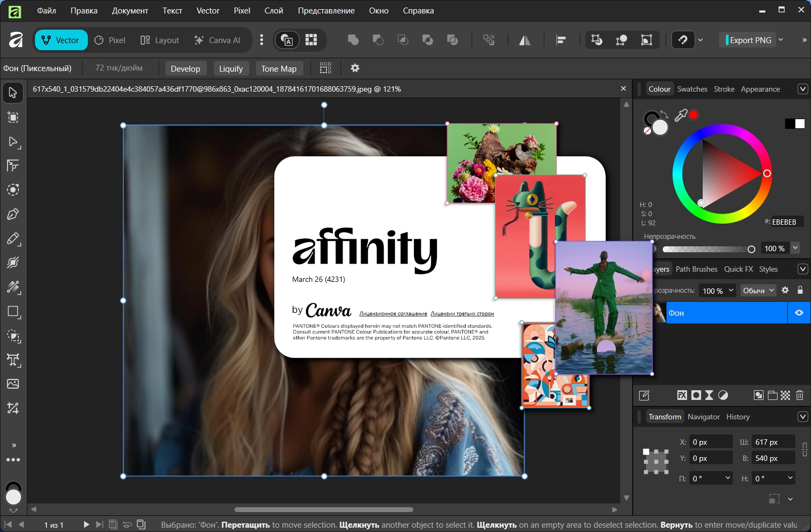The image size is (811, 532).
Task: Adjust the opacity slider handle
Action: coord(751,249)
